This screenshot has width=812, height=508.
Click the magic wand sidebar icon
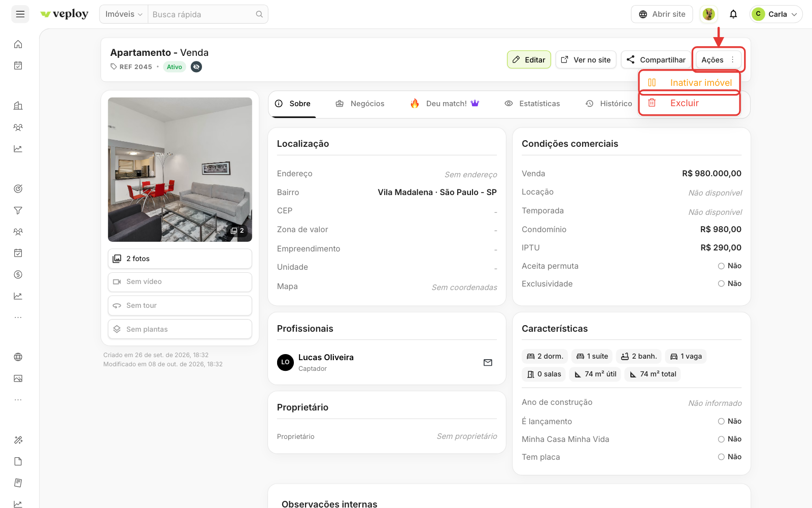pyautogui.click(x=18, y=440)
